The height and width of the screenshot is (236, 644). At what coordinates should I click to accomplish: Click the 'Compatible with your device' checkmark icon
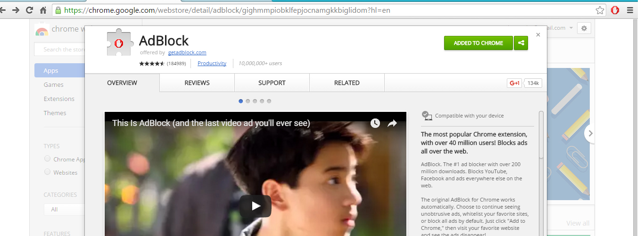click(427, 115)
